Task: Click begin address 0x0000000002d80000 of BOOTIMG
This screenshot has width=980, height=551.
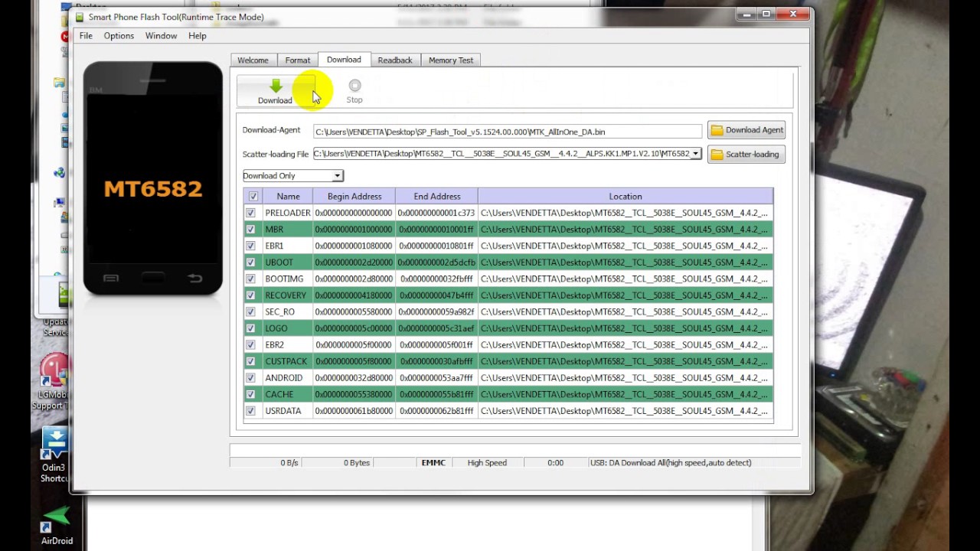Action: click(354, 279)
